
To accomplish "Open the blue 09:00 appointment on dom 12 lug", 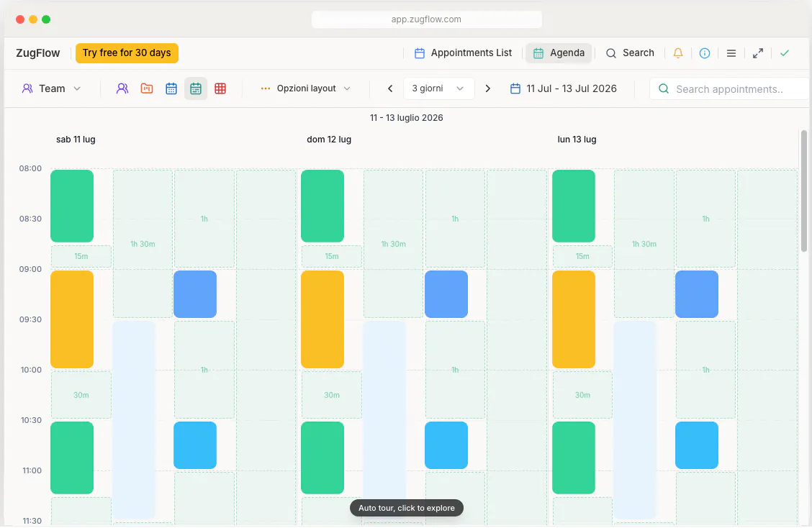I will pos(446,294).
